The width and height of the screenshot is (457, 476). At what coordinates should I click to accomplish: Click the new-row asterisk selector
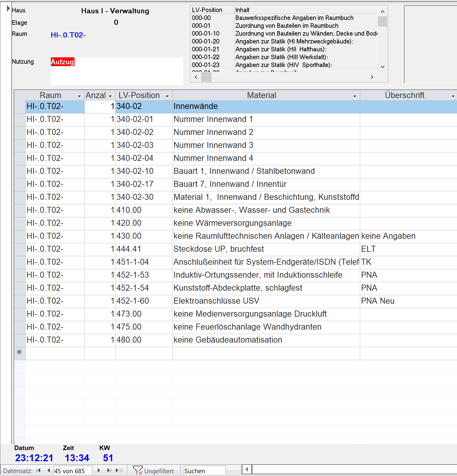pyautogui.click(x=19, y=352)
